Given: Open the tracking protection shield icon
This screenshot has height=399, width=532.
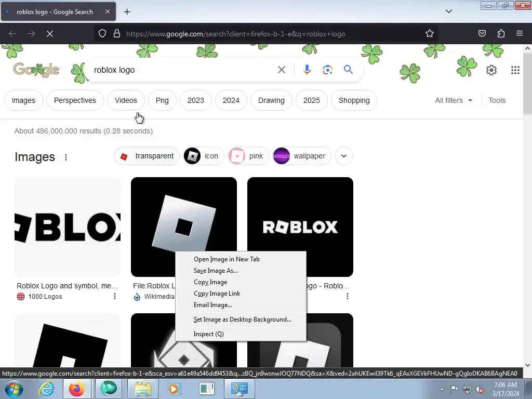Looking at the screenshot, I should click(102, 34).
